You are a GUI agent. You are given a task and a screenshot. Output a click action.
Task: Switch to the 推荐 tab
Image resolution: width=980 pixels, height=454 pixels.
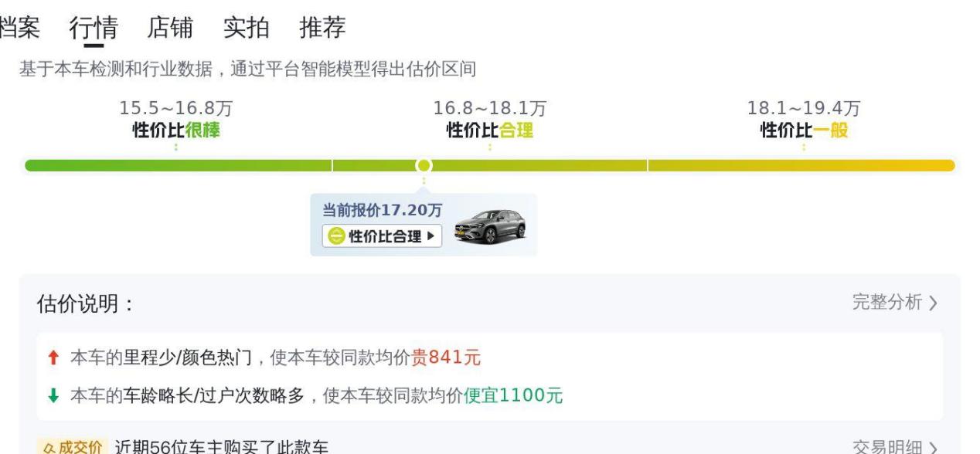322,29
